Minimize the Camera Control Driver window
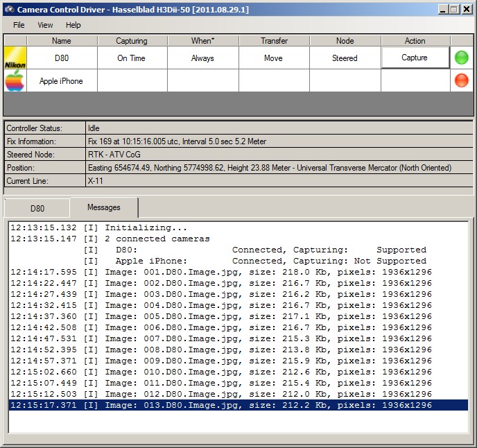The image size is (477, 448). tap(440, 9)
